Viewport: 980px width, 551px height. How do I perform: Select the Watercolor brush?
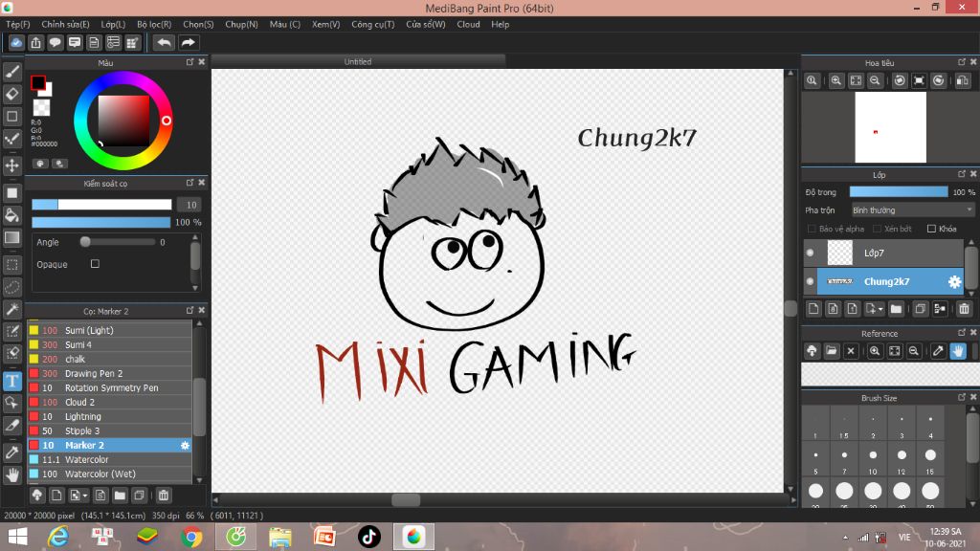pyautogui.click(x=110, y=459)
